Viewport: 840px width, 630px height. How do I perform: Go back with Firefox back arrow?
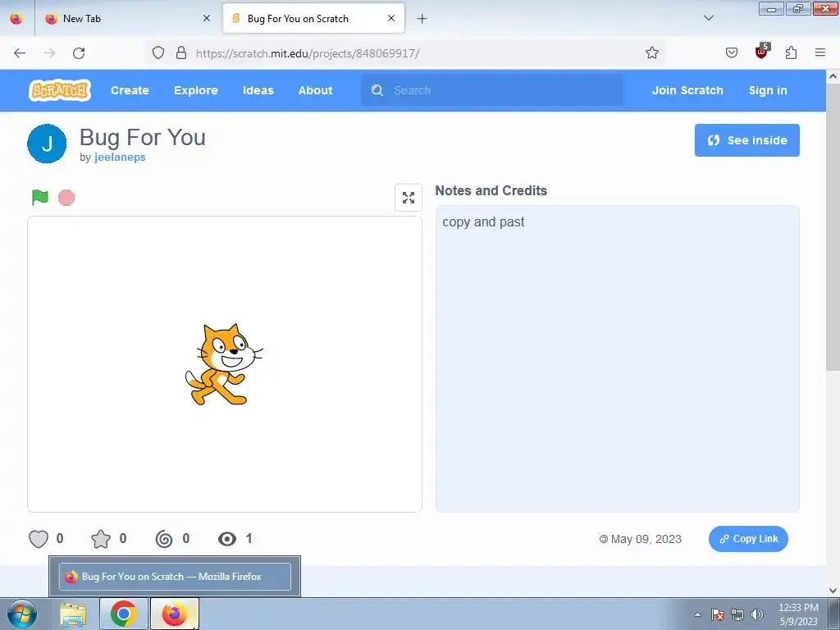pos(20,53)
